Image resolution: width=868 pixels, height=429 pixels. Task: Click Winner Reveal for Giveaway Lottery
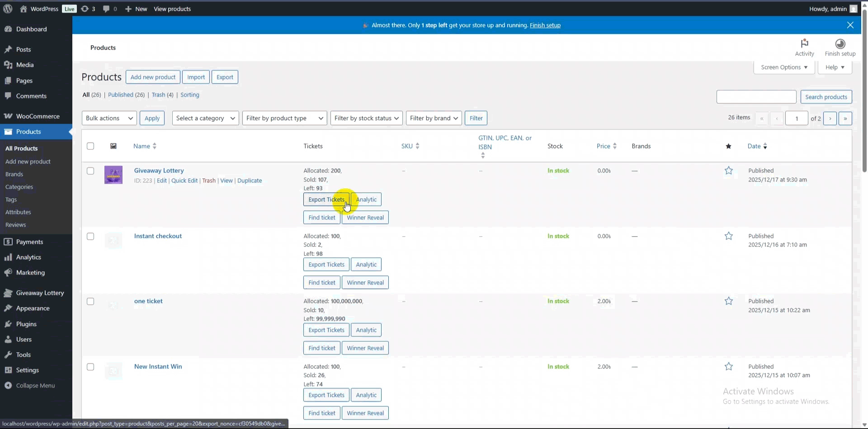(x=365, y=218)
